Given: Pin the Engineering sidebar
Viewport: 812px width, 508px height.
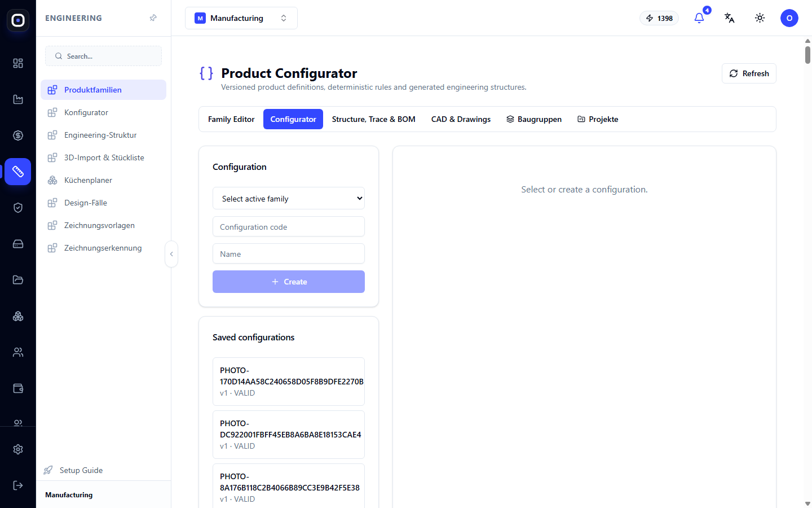Looking at the screenshot, I should pyautogui.click(x=153, y=18).
